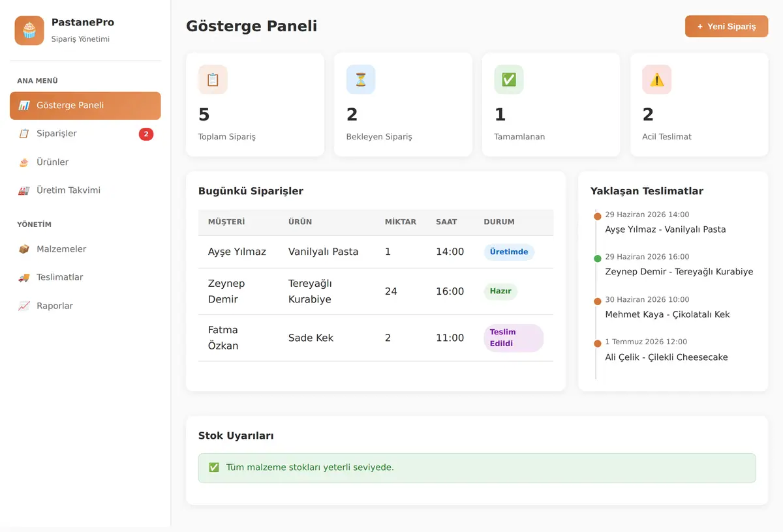The width and height of the screenshot is (783, 532).
Task: Click the cake icon beside Ürünler
Action: 24,162
